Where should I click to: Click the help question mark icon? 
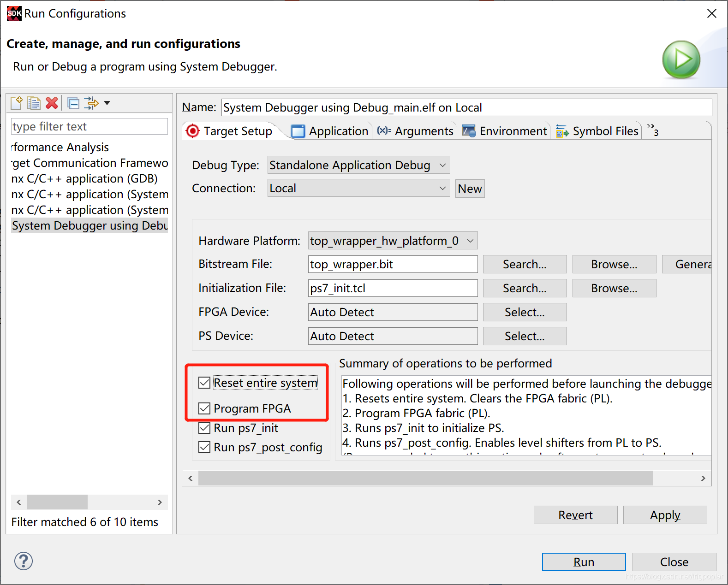(x=24, y=561)
